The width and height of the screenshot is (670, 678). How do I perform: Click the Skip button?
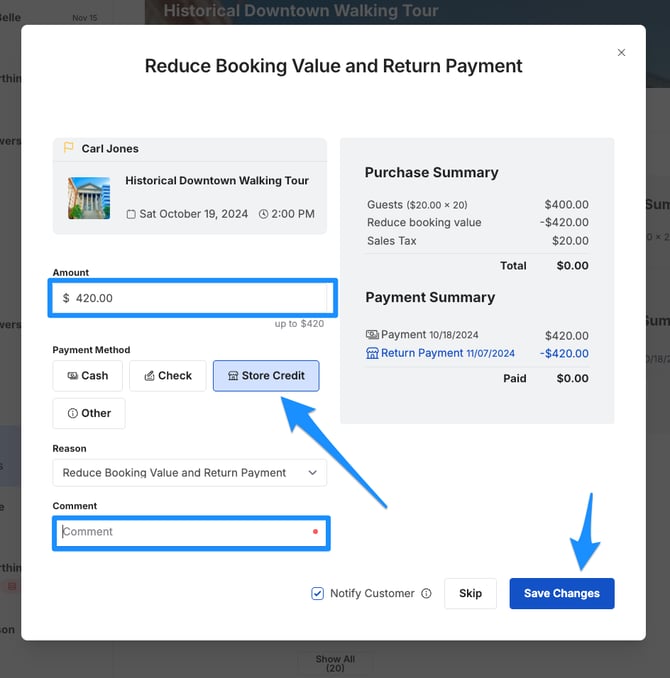point(470,593)
